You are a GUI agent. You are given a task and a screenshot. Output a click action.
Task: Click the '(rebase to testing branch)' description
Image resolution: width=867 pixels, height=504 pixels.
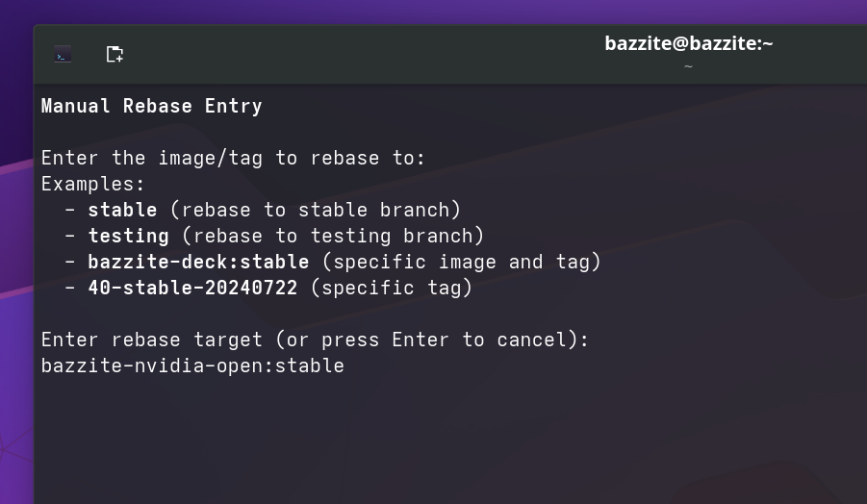(x=333, y=236)
